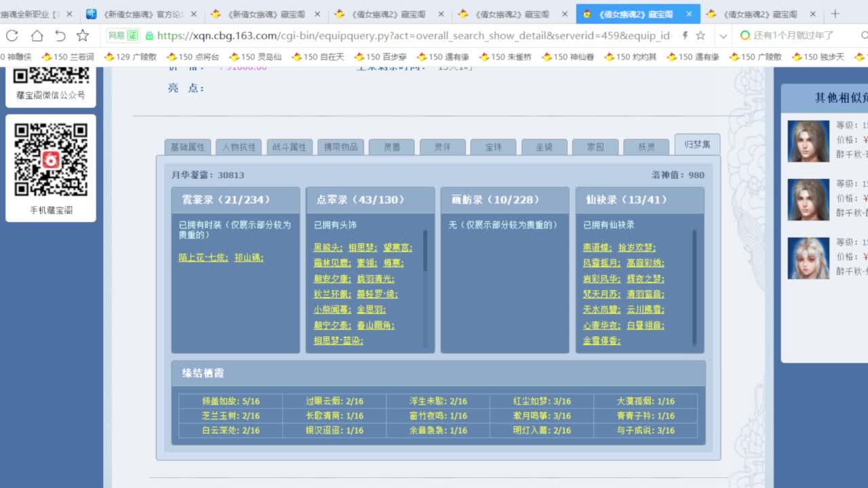This screenshot has width=868, height=488.
Task: Open the first similar character avatar
Action: [808, 141]
